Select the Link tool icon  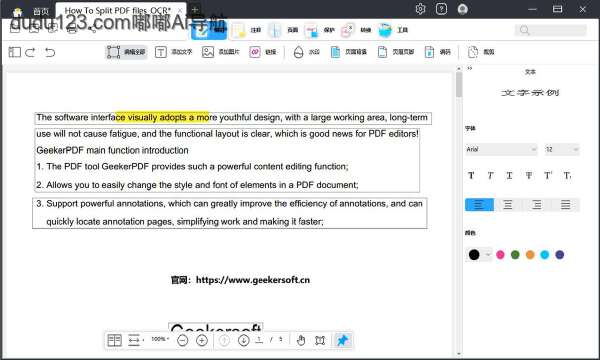pyautogui.click(x=255, y=52)
